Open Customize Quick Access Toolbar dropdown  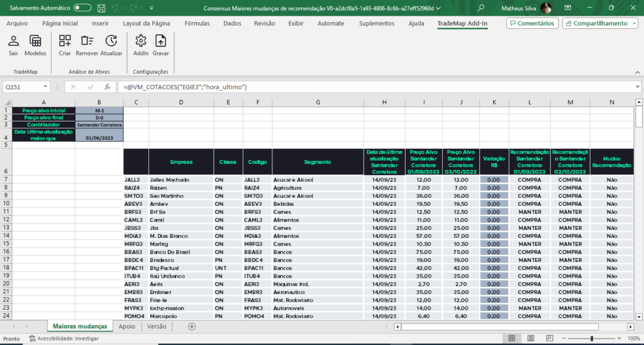point(152,8)
